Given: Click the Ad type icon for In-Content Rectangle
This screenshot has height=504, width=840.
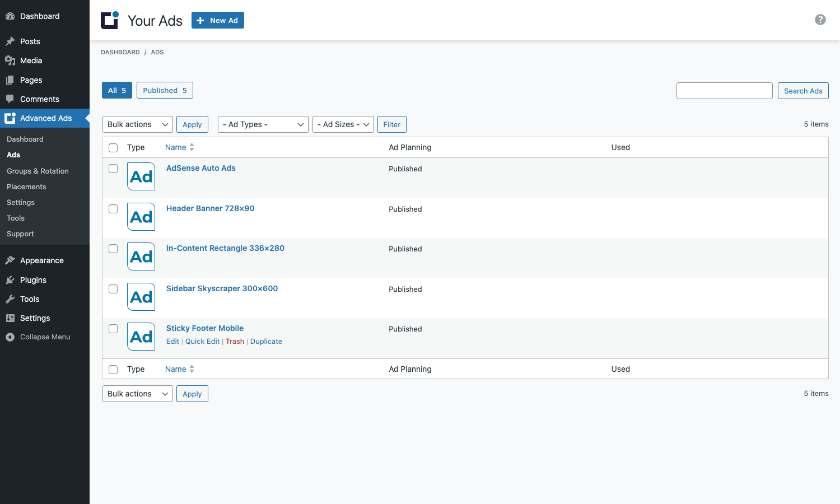Looking at the screenshot, I should (x=141, y=256).
